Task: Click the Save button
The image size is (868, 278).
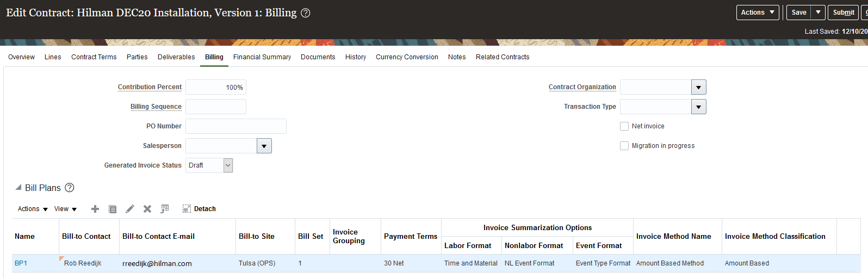Action: pyautogui.click(x=799, y=13)
